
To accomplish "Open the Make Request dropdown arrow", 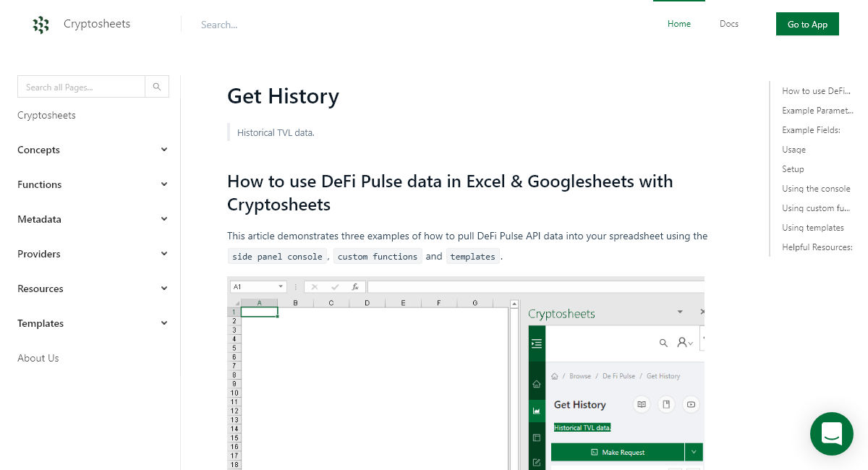I will pyautogui.click(x=694, y=451).
